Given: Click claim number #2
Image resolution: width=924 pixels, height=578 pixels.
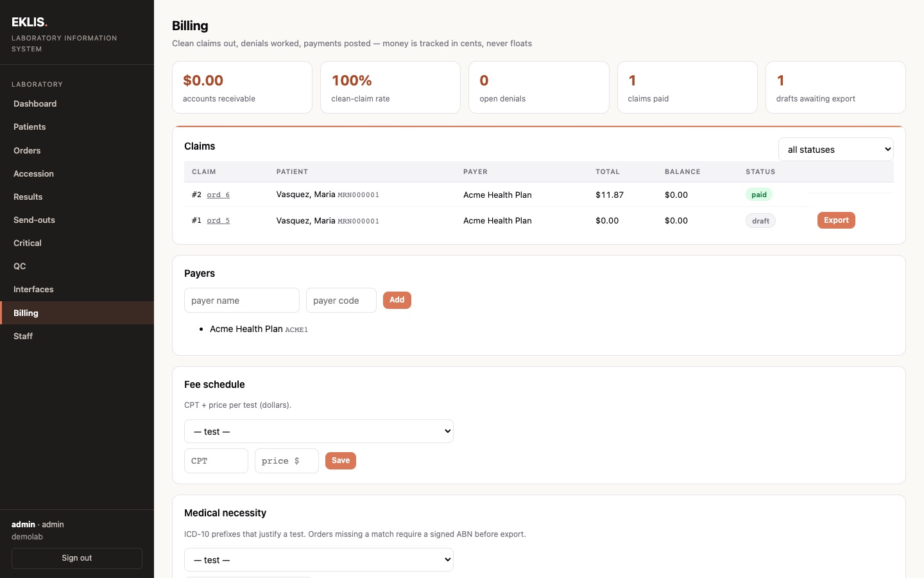Looking at the screenshot, I should pos(196,195).
